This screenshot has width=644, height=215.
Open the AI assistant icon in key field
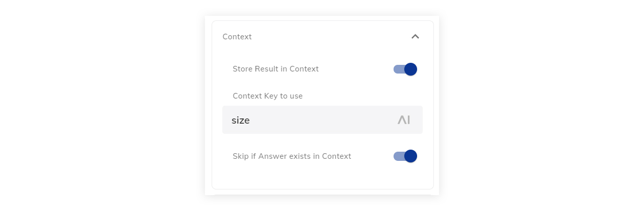(x=404, y=120)
